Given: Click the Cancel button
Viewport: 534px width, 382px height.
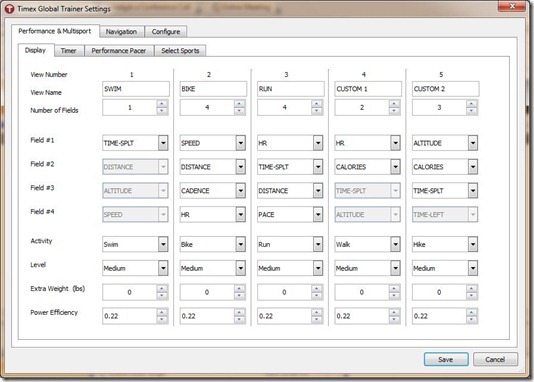Looking at the screenshot, I should tap(495, 360).
